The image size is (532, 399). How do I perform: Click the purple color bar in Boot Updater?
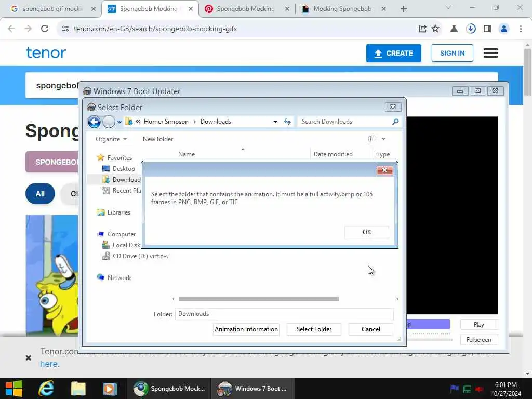tap(428, 324)
